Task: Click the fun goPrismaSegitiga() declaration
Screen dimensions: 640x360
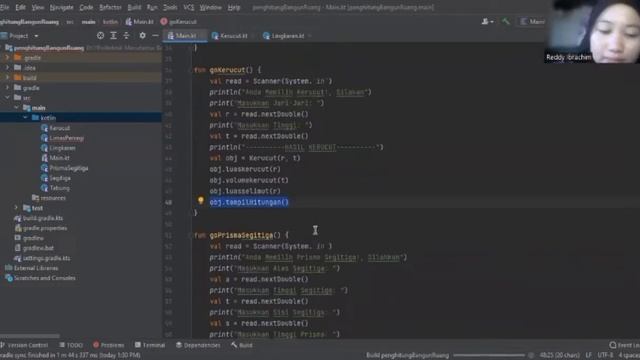Action: pyautogui.click(x=241, y=236)
